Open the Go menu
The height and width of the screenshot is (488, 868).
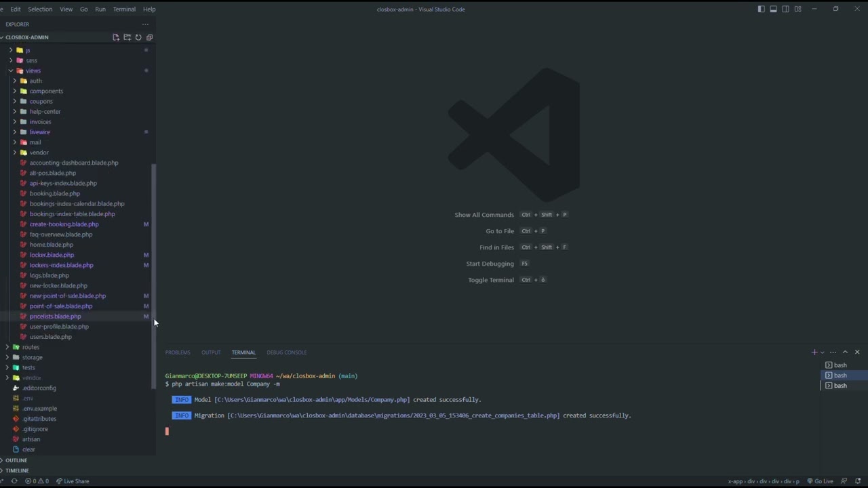(83, 9)
